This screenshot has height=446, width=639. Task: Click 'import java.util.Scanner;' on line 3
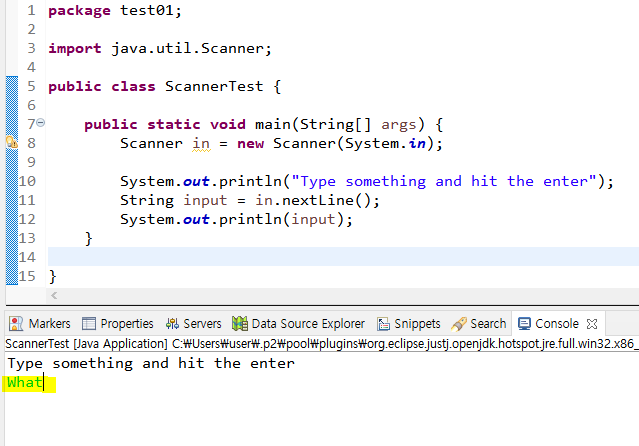pyautogui.click(x=160, y=49)
